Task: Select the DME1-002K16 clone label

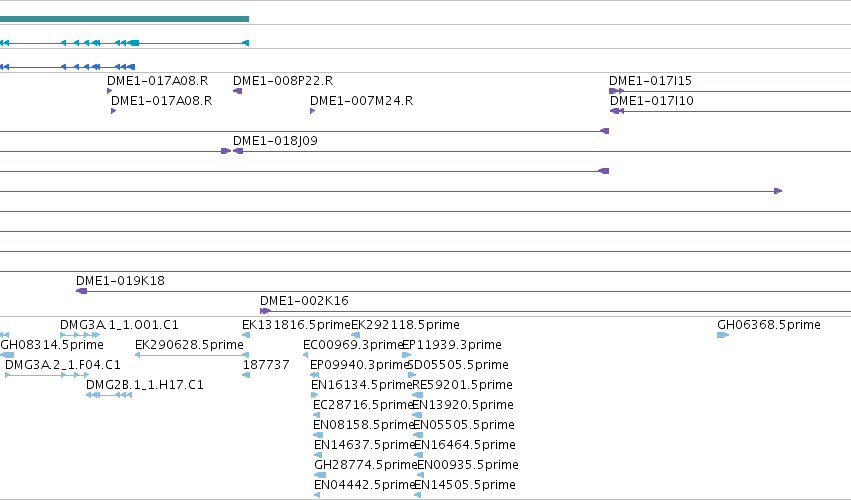Action: click(x=304, y=301)
